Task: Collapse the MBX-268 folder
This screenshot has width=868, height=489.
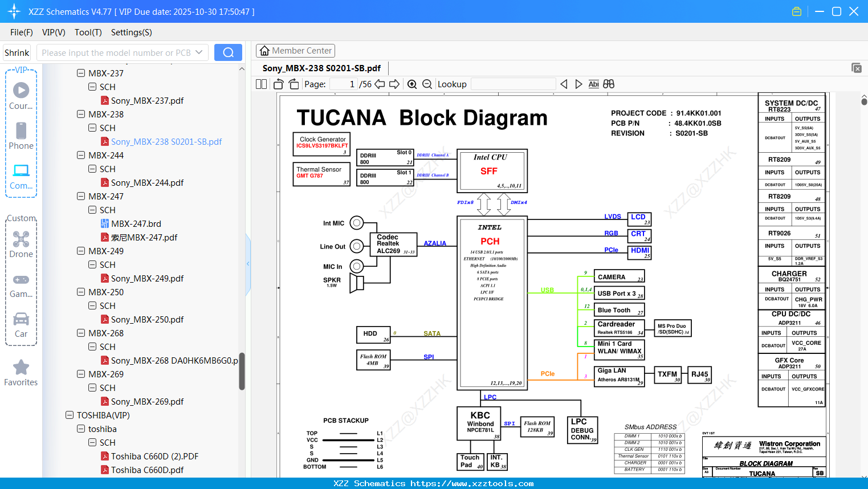Action: pos(81,333)
